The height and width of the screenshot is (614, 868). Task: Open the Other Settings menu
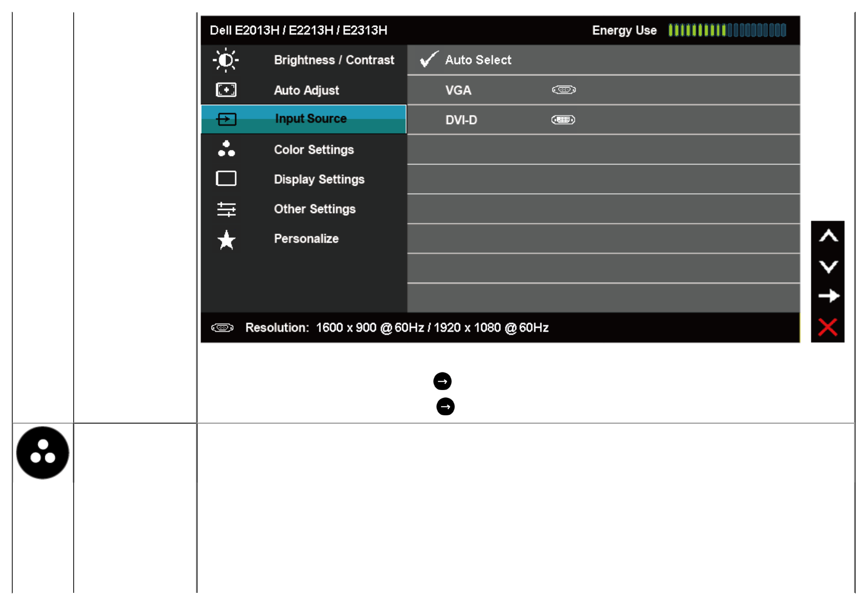304,209
